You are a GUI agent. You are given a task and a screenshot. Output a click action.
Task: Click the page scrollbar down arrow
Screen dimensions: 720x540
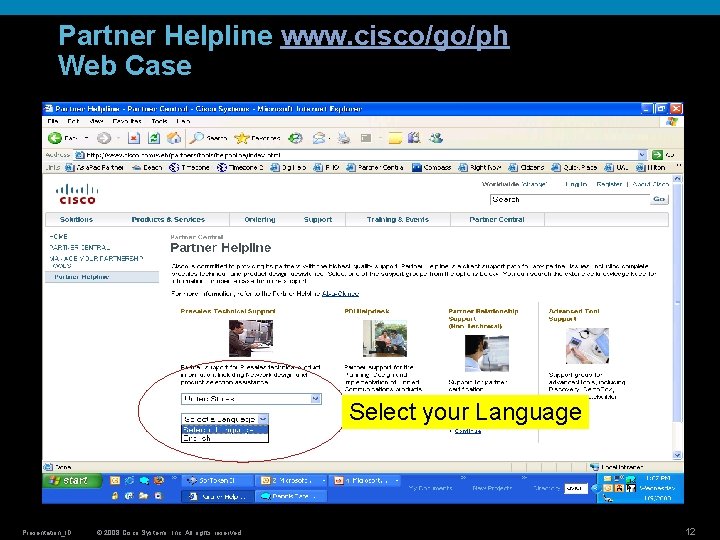coord(677,455)
